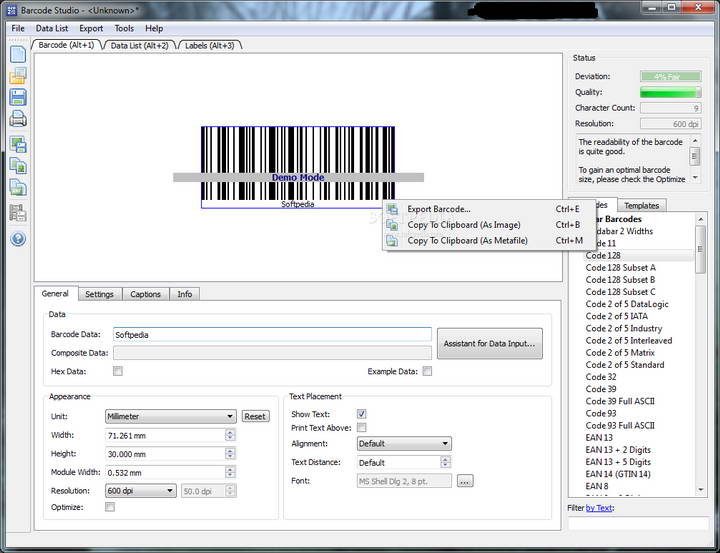Open help with the question mark icon
The height and width of the screenshot is (553, 720).
(x=18, y=239)
